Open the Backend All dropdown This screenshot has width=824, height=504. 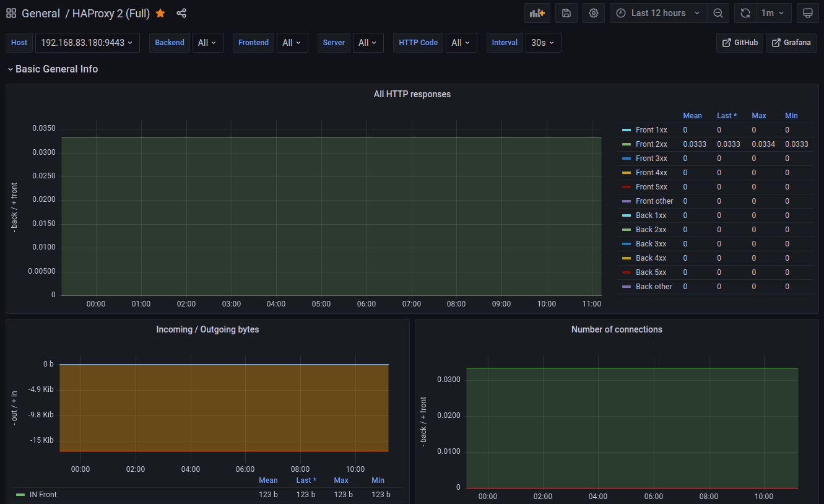(207, 43)
